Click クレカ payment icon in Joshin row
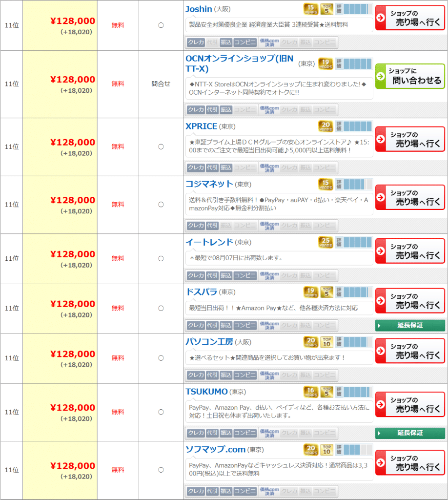 click(196, 42)
